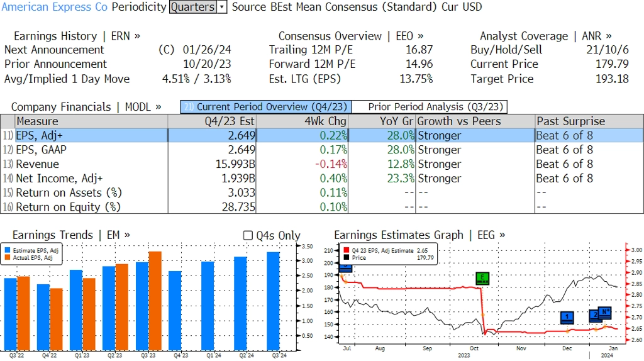644x361 pixels.
Task: Click Trailing 12M P/E value 16.87
Action: coord(419,50)
